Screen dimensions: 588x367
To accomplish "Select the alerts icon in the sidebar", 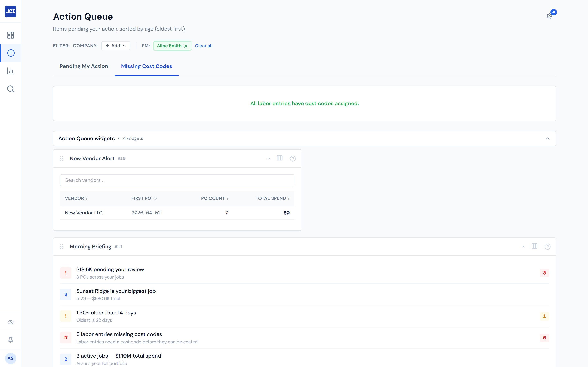I will 10,53.
